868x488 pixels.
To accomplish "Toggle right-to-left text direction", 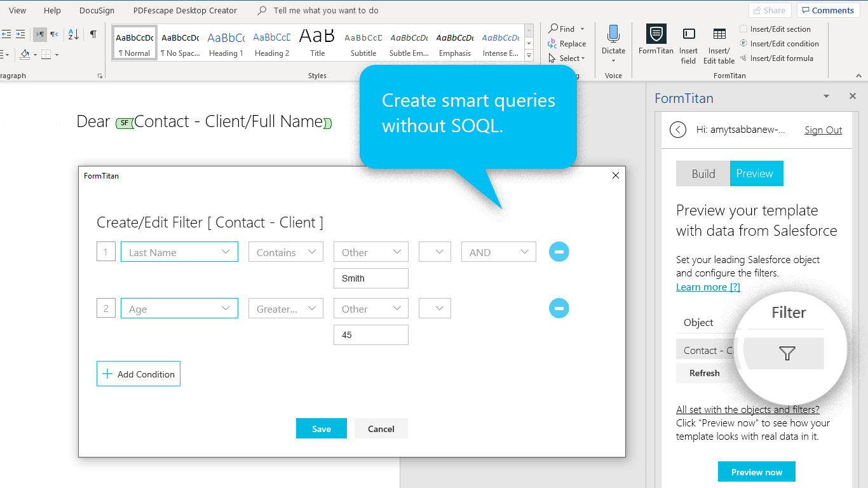I will [55, 34].
